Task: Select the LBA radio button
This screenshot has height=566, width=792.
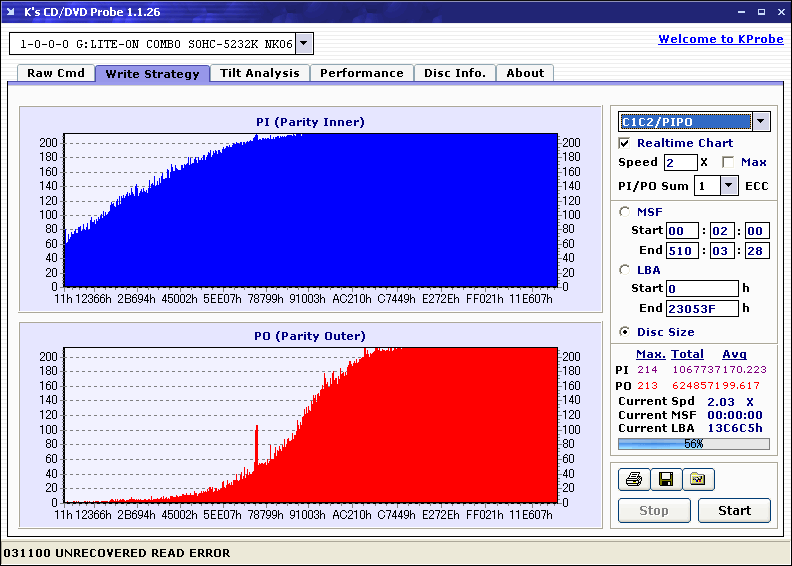Action: pos(624,270)
